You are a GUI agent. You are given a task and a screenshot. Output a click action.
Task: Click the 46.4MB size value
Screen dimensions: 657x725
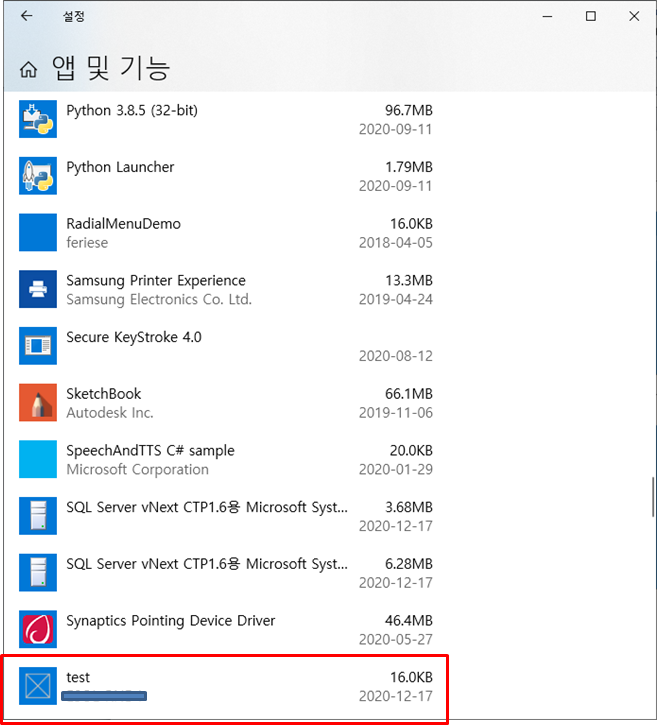pos(409,621)
